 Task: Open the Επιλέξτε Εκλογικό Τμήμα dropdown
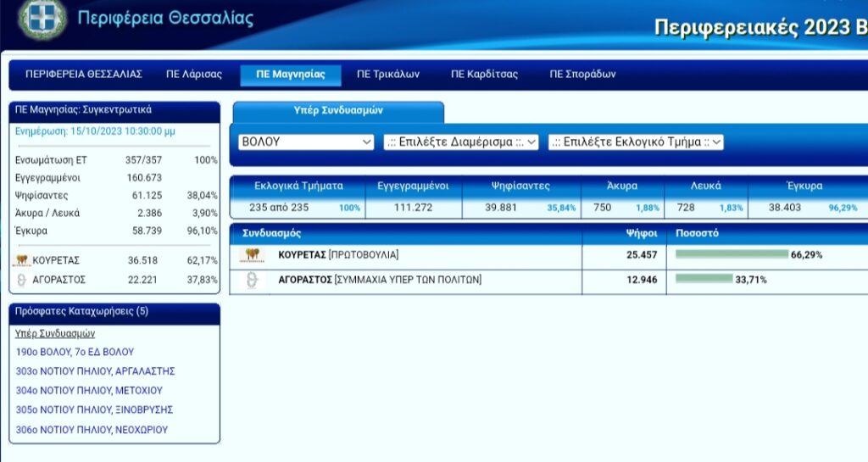635,142
